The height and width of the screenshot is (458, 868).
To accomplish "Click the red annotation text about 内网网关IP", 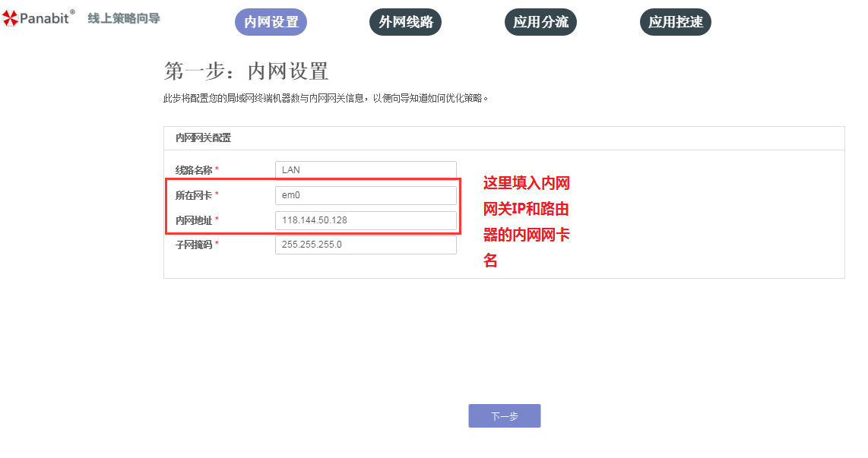I will [x=526, y=222].
